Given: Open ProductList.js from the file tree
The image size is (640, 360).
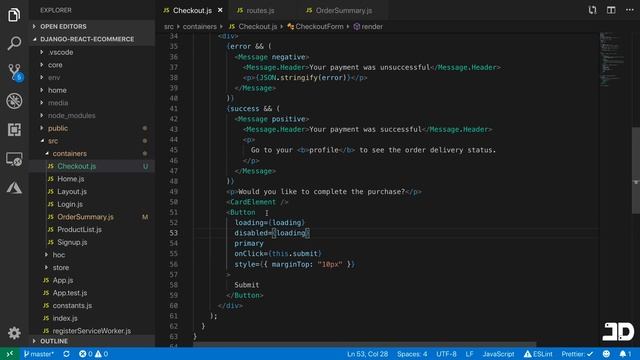Looking at the screenshot, I should (79, 229).
